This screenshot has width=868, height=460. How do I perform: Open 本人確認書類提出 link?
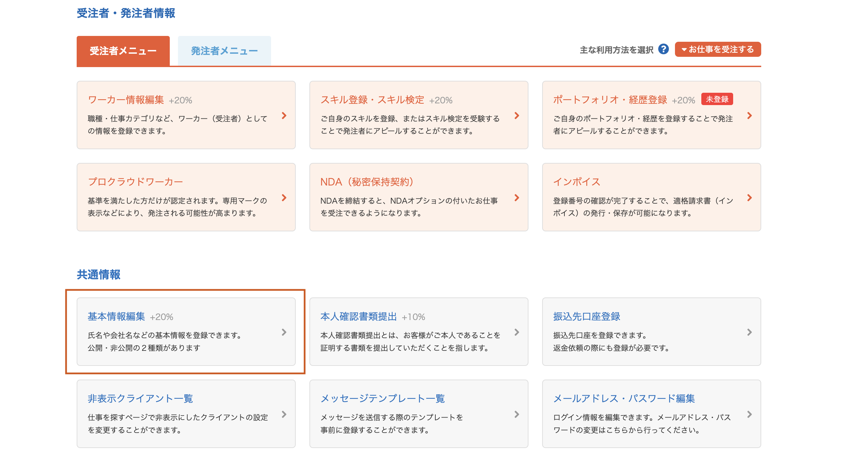359,317
